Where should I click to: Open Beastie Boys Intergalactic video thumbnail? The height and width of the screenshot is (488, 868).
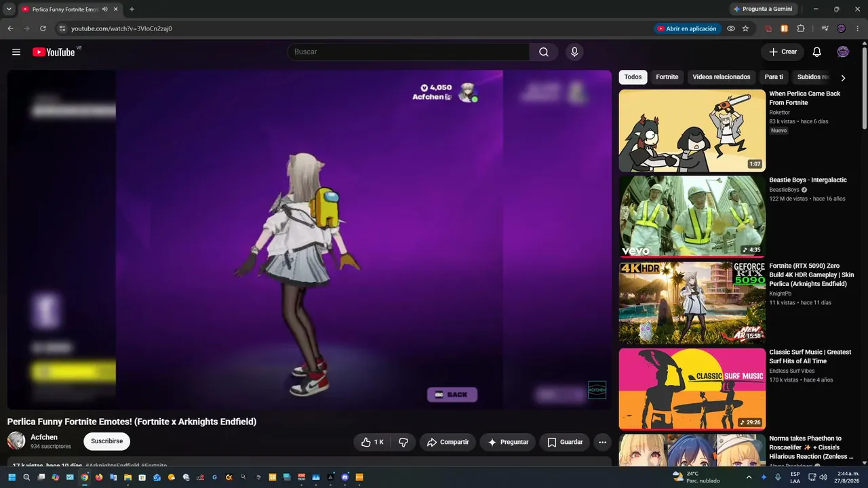[x=692, y=217]
